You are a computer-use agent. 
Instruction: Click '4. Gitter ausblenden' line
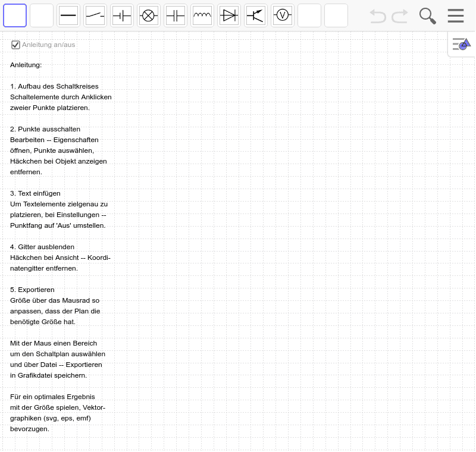click(x=42, y=247)
